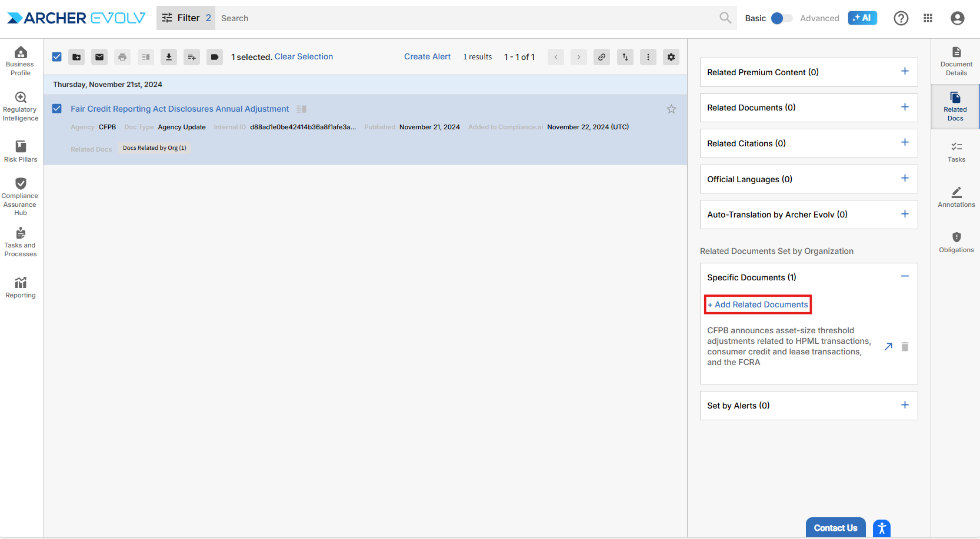Click the Add Related Documents link

758,304
